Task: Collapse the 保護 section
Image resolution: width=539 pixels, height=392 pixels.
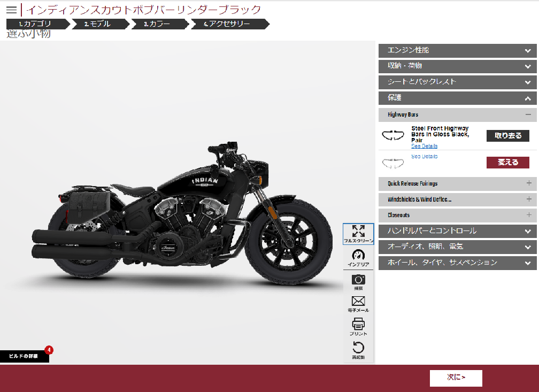Action: (458, 98)
